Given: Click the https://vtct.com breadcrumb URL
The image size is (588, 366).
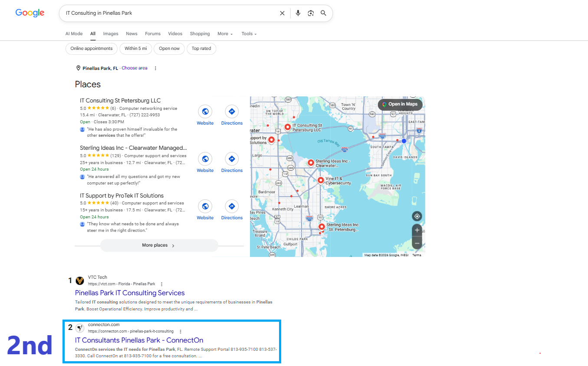Looking at the screenshot, I should tap(122, 284).
